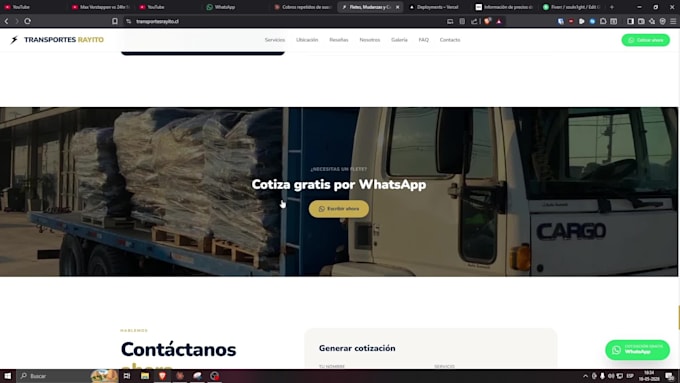
Task: Click the Transportes Rayito lightning logo
Action: pyautogui.click(x=14, y=40)
